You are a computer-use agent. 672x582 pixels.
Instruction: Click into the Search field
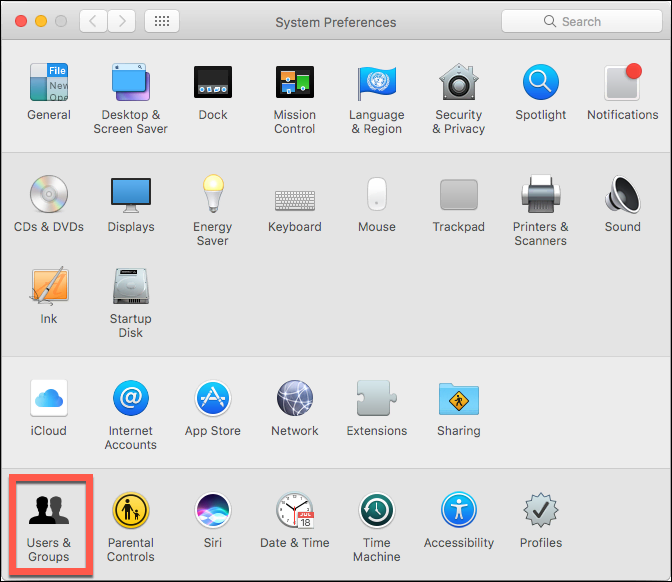click(x=580, y=21)
